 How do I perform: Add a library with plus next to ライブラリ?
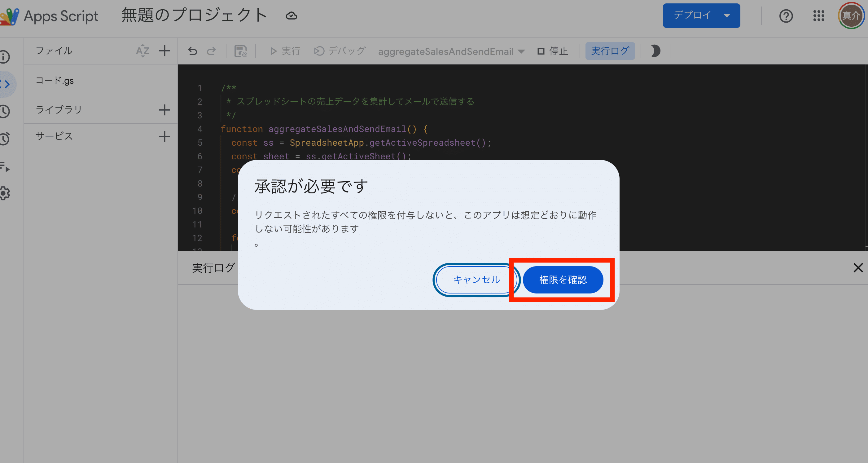[164, 110]
